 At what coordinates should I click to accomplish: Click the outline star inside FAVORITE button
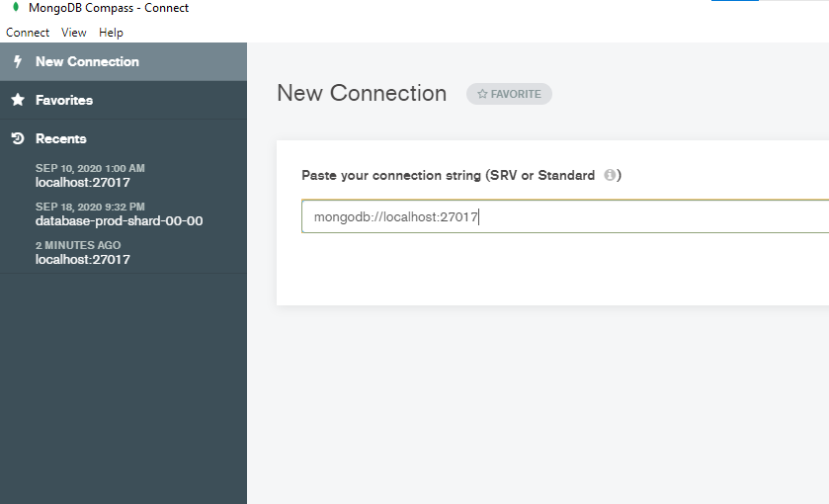[482, 94]
